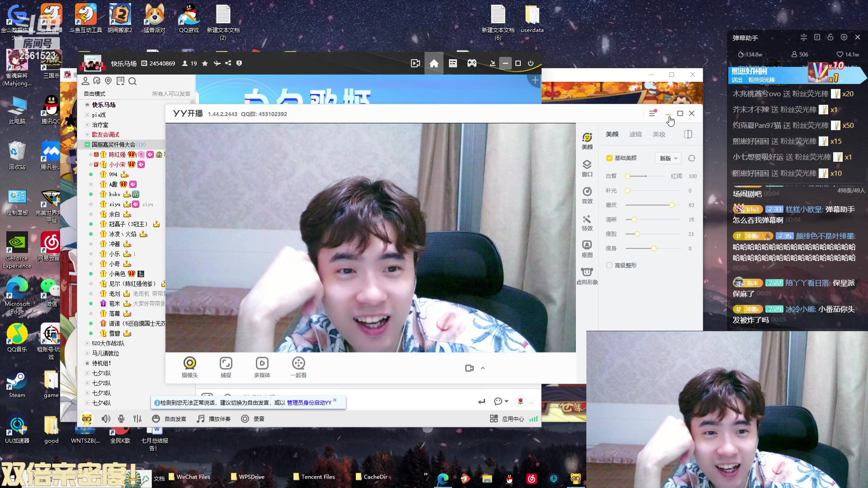Switch to the 滤镜 filter tab
This screenshot has width=868, height=488.
635,134
